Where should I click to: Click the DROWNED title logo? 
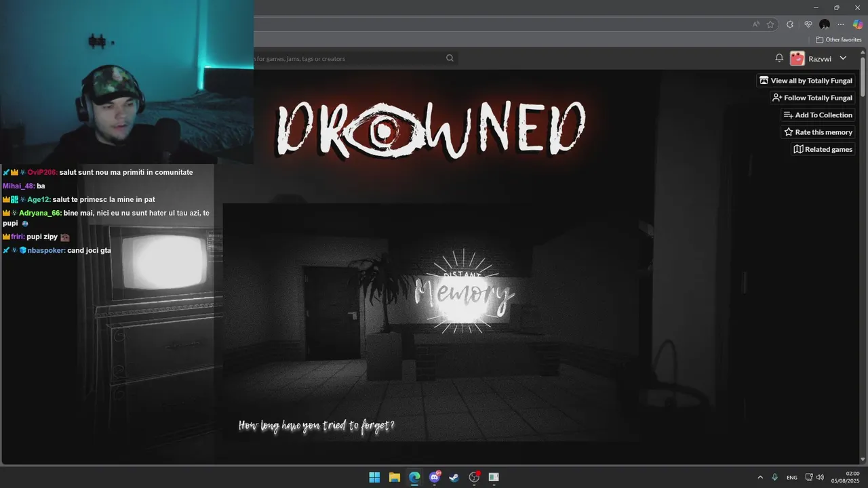pos(431,129)
